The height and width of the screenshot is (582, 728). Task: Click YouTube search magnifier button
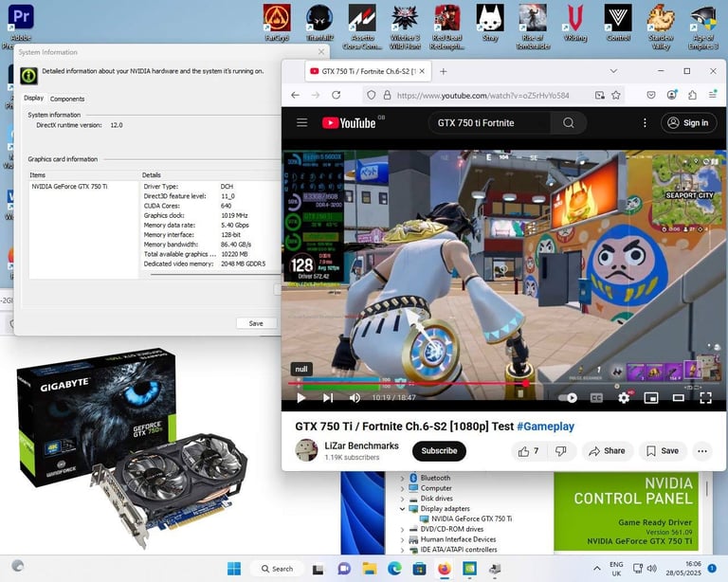point(569,122)
